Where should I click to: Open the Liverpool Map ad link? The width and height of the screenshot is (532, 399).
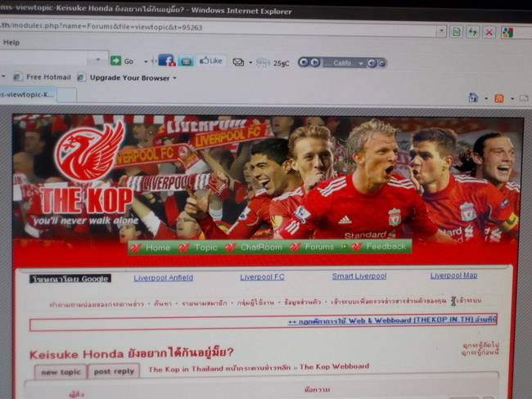click(454, 276)
